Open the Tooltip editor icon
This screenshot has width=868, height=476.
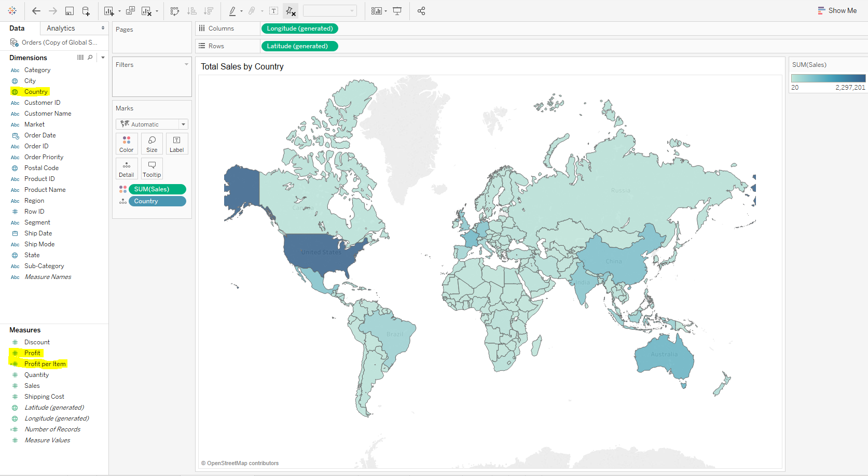click(x=151, y=169)
